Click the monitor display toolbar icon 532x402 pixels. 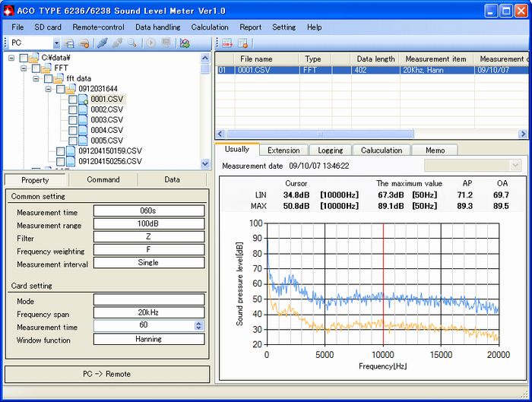click(166, 43)
